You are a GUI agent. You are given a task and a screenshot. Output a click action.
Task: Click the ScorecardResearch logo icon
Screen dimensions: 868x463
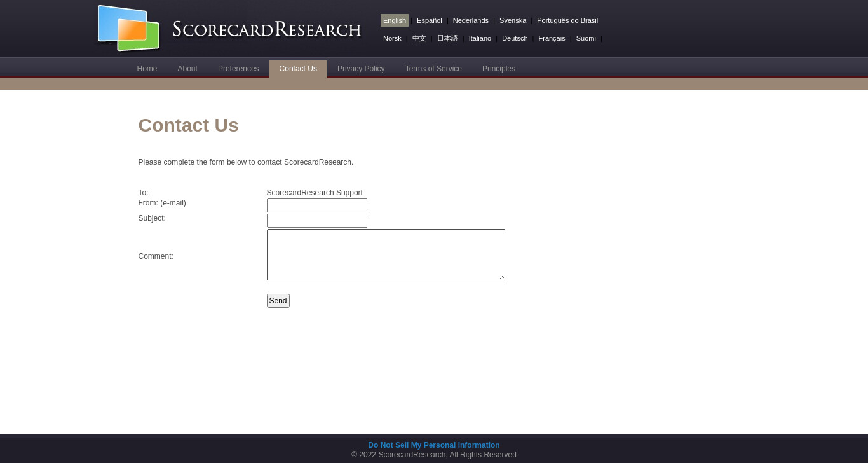(128, 28)
